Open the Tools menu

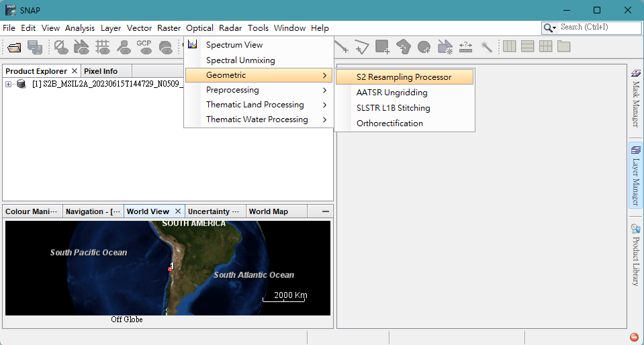coord(259,28)
